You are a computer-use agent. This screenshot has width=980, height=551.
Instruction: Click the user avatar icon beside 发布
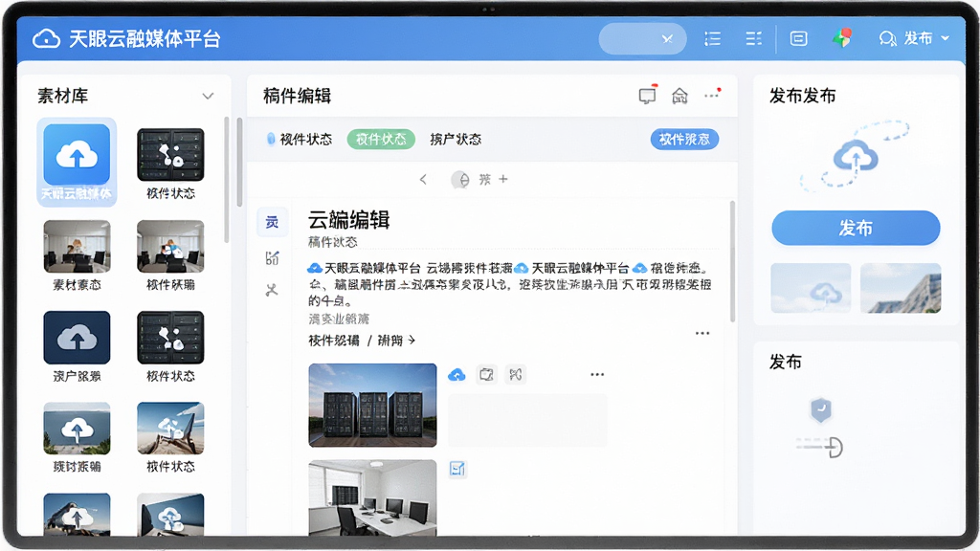(887, 38)
